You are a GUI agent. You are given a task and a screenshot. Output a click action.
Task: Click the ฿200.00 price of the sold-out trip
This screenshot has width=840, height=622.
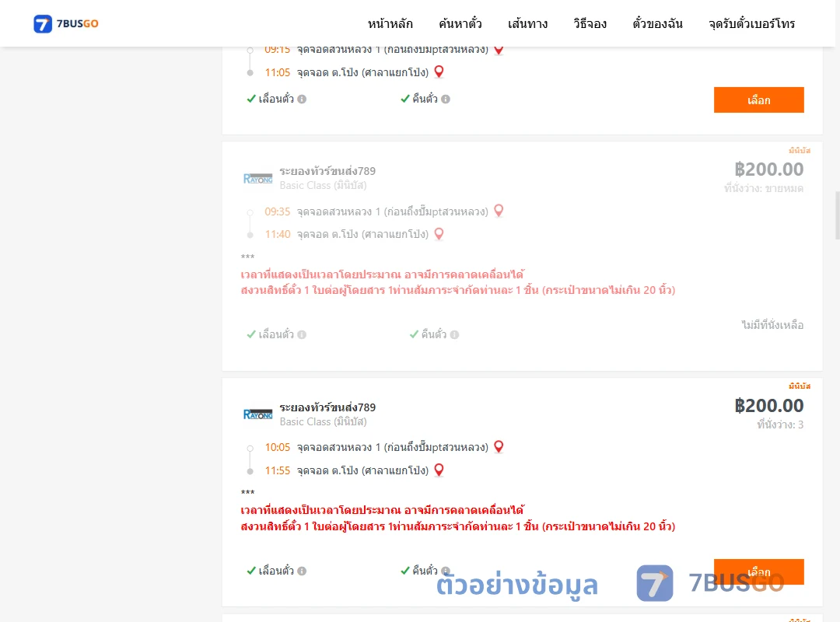point(768,169)
